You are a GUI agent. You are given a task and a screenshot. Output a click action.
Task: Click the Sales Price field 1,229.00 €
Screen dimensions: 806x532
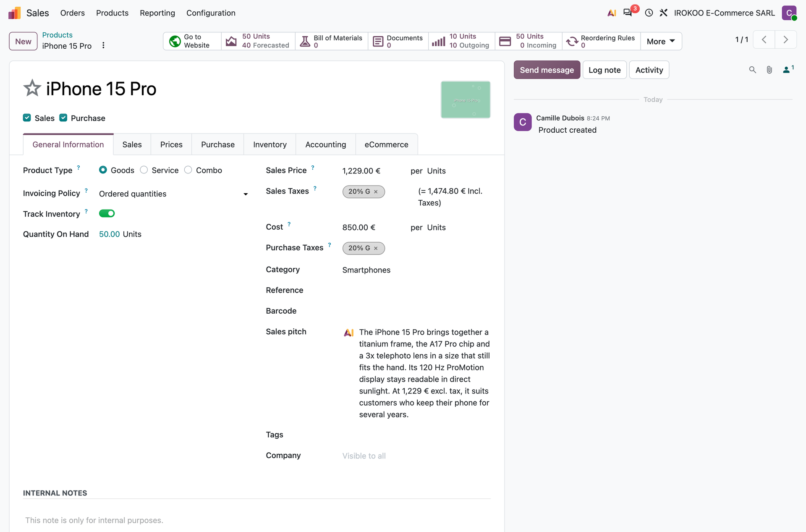coord(361,171)
